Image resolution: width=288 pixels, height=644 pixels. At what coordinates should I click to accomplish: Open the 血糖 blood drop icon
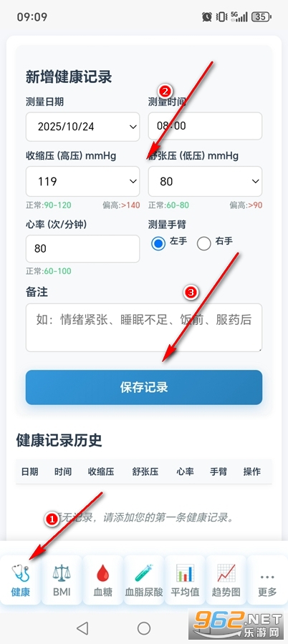[x=103, y=572]
